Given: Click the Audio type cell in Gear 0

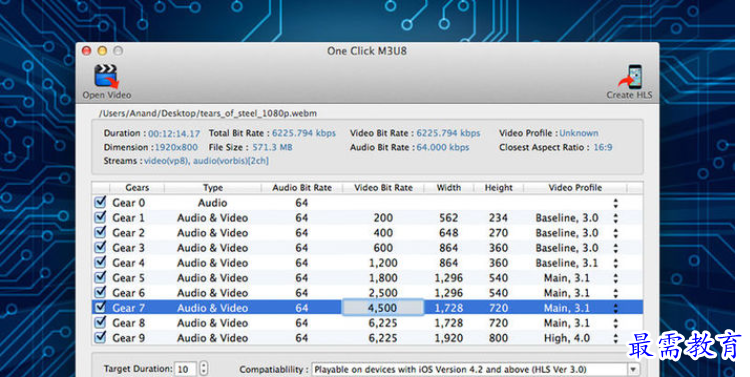Looking at the screenshot, I should pyautogui.click(x=212, y=203).
